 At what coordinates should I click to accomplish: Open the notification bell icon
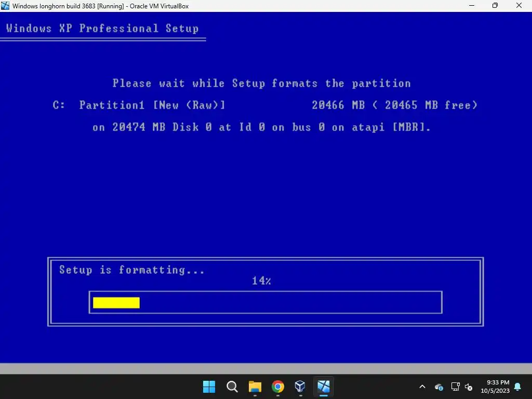tap(518, 387)
